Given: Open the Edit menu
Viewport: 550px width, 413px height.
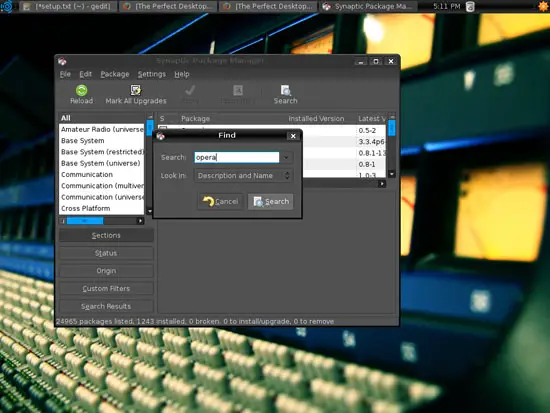Looking at the screenshot, I should pos(85,74).
